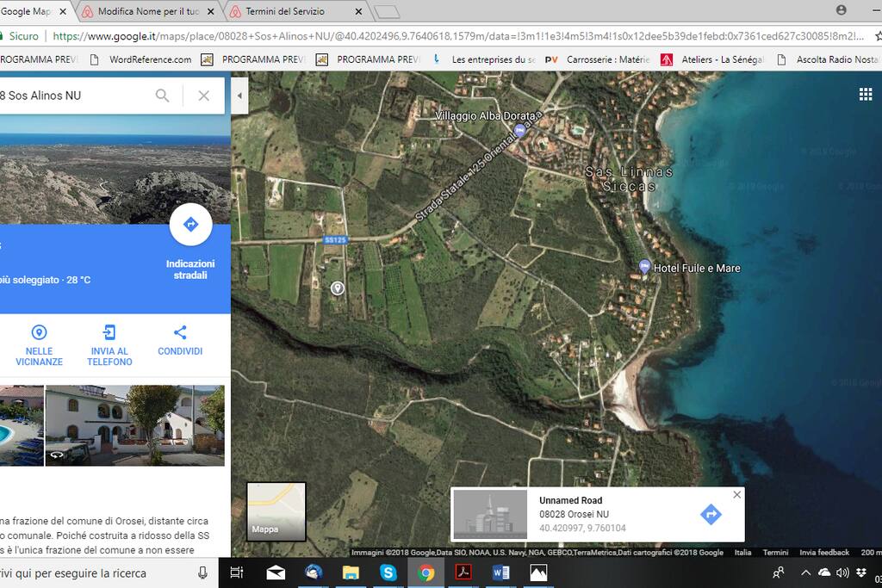Open the Carrosserie : Matérie bookmark
This screenshot has height=588, width=882.
pos(598,59)
